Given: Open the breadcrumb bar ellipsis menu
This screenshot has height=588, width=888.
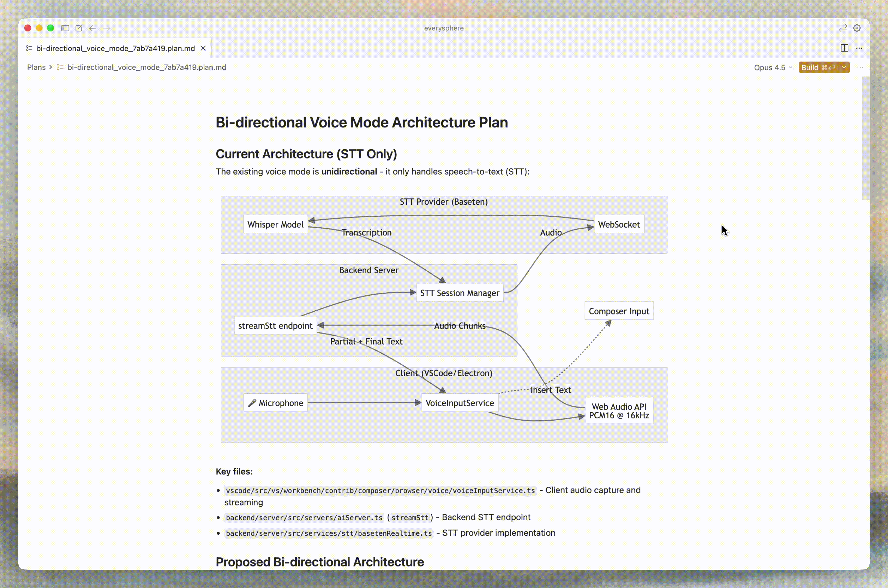Looking at the screenshot, I should (x=860, y=68).
